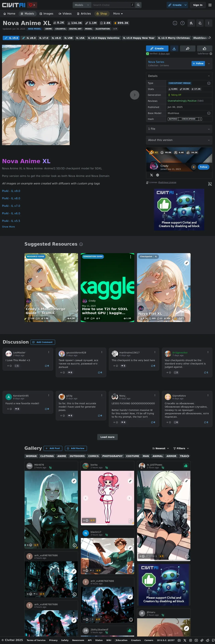Click the info icon in Base Model row
This screenshot has width=215, height=644.
[x=209, y=113]
